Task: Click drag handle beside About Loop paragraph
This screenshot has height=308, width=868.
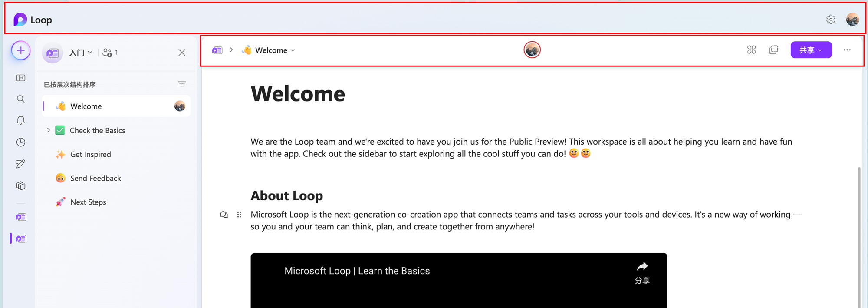Action: (x=239, y=215)
